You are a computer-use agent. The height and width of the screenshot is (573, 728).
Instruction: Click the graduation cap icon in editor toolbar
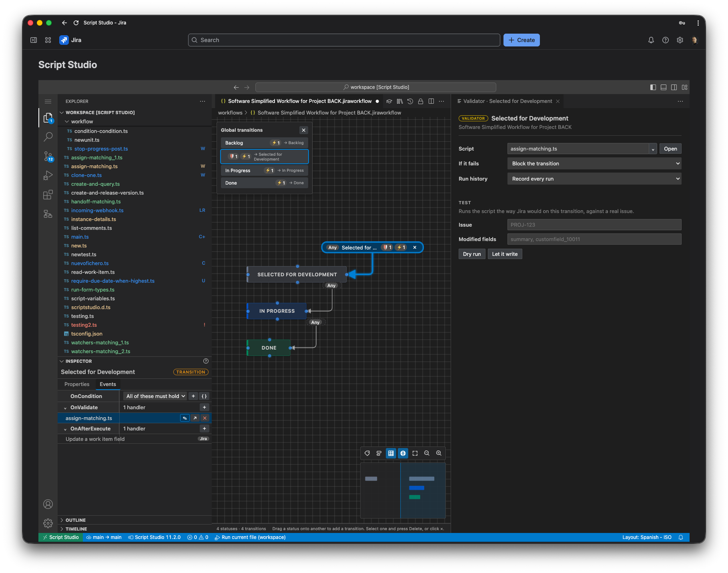point(389,101)
